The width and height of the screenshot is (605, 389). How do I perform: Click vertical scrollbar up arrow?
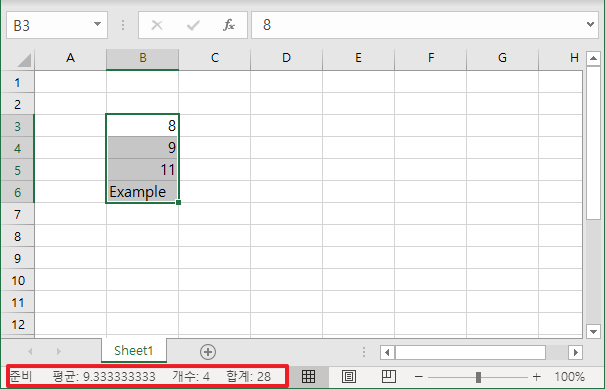click(593, 59)
